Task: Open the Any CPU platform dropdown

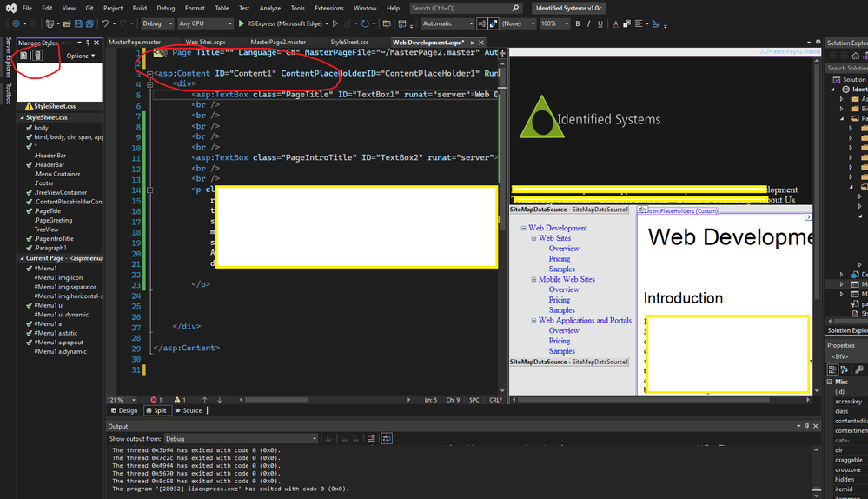Action: click(x=205, y=23)
